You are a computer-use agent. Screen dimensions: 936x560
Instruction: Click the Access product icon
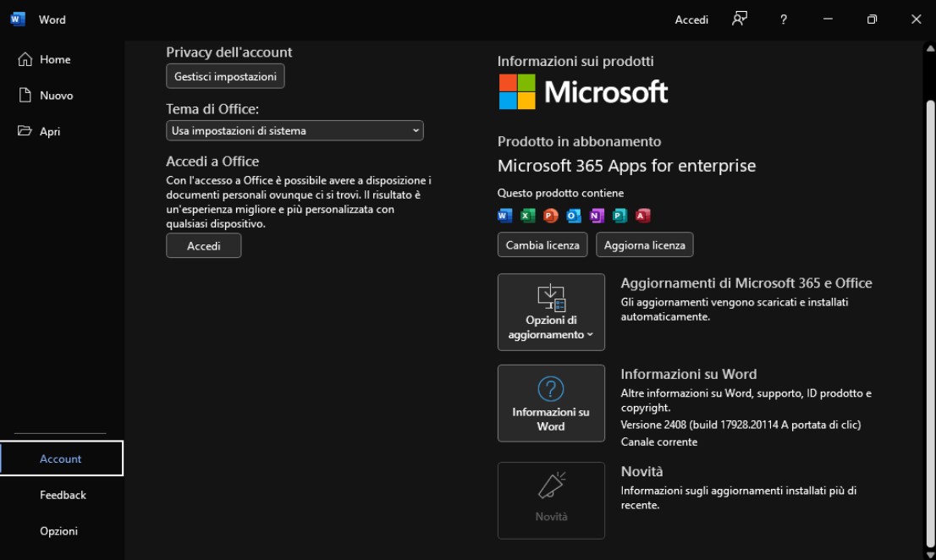tap(643, 216)
